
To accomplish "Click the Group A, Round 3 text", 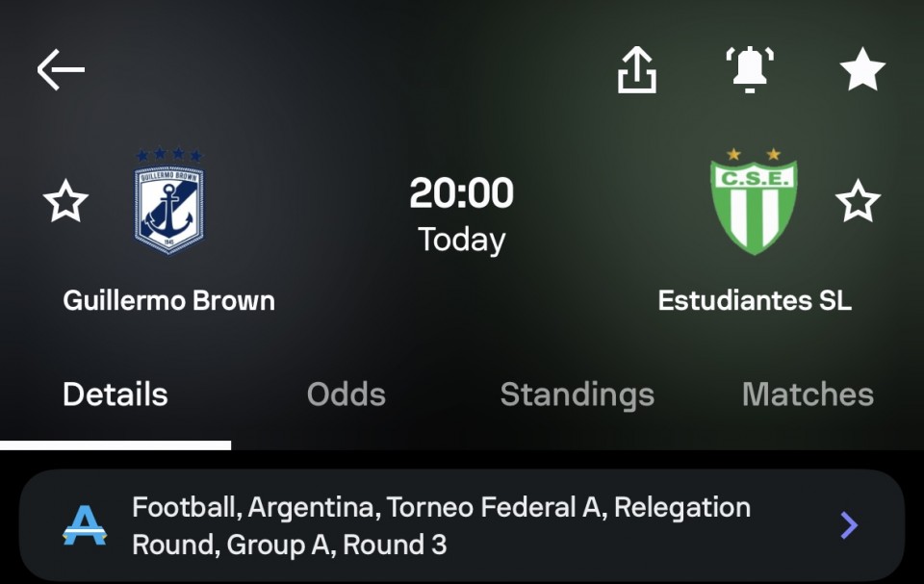I will (337, 545).
